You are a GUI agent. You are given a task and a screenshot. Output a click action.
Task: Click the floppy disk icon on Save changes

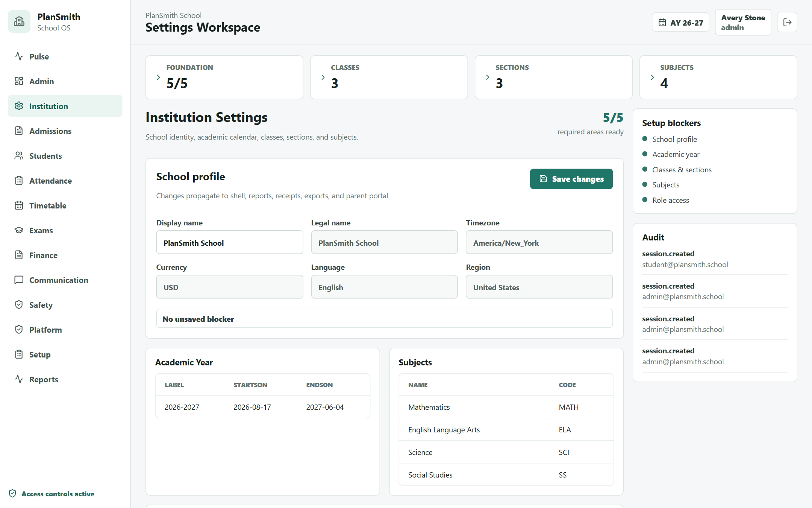coord(543,179)
